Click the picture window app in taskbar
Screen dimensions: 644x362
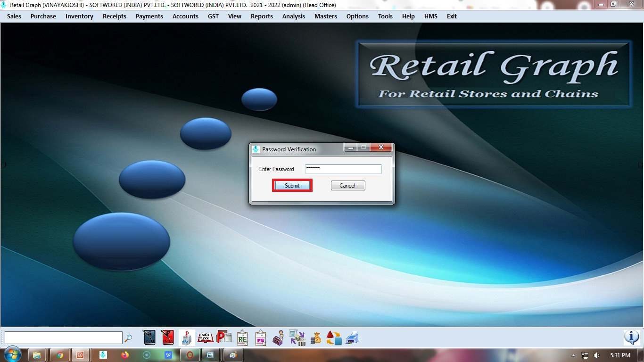pos(211,355)
